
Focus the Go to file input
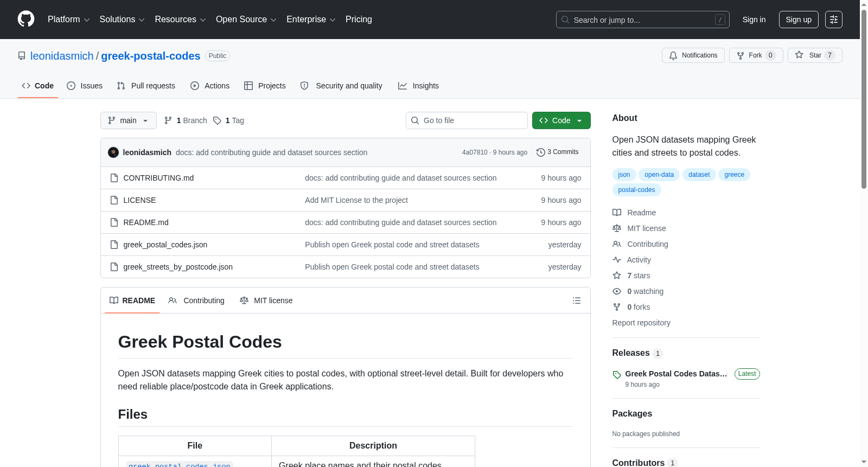pos(467,120)
